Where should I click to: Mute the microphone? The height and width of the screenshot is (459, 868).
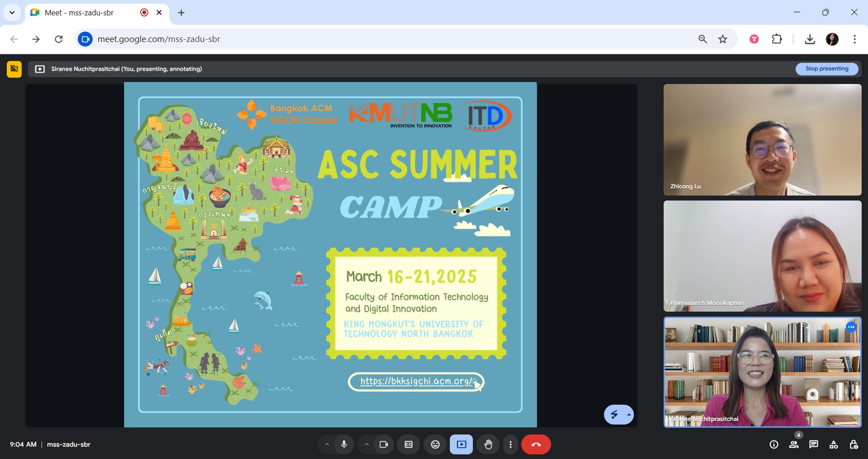point(344,444)
